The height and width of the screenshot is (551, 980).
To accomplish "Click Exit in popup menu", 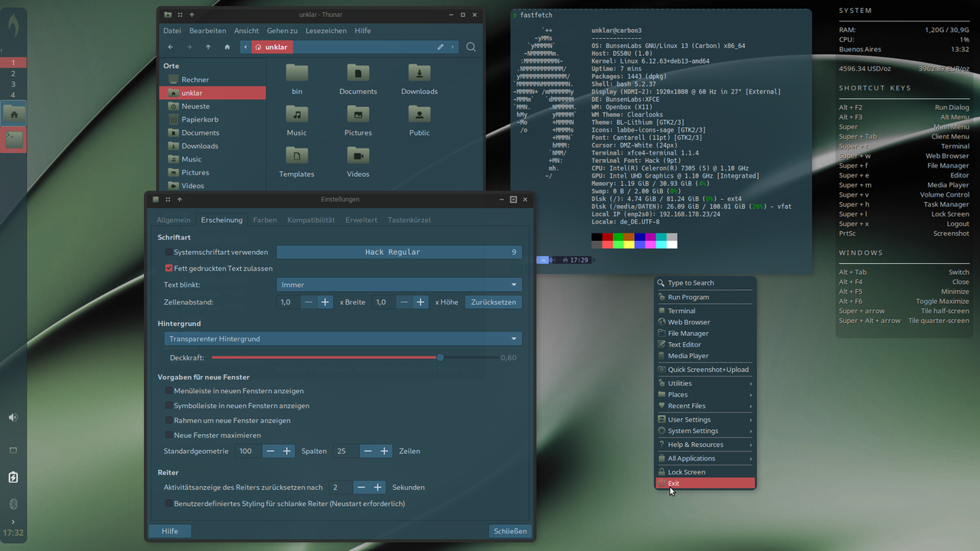I will tap(705, 483).
